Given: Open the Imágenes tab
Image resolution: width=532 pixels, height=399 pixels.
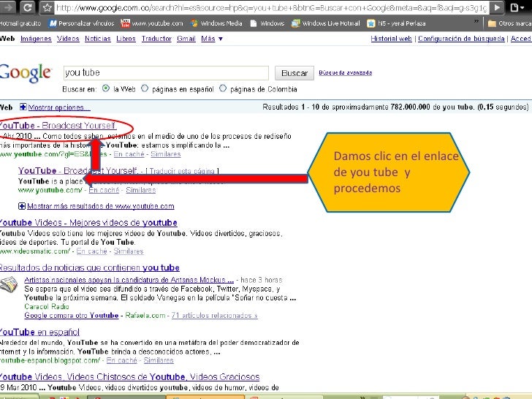Looking at the screenshot, I should click(x=36, y=39).
